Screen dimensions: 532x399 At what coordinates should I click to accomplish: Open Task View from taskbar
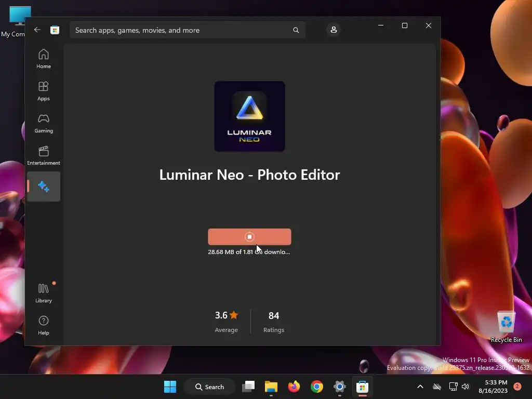(x=248, y=387)
